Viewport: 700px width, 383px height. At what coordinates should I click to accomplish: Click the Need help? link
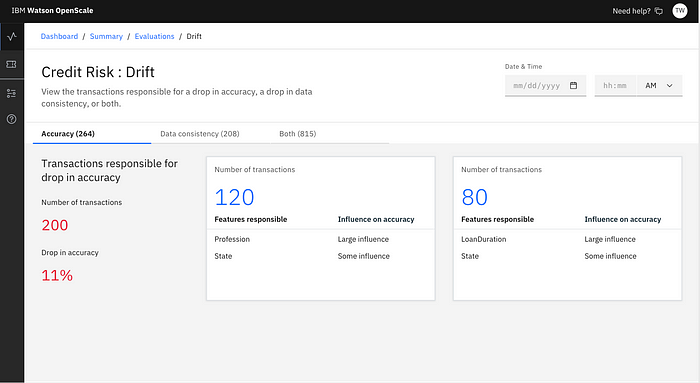point(631,11)
